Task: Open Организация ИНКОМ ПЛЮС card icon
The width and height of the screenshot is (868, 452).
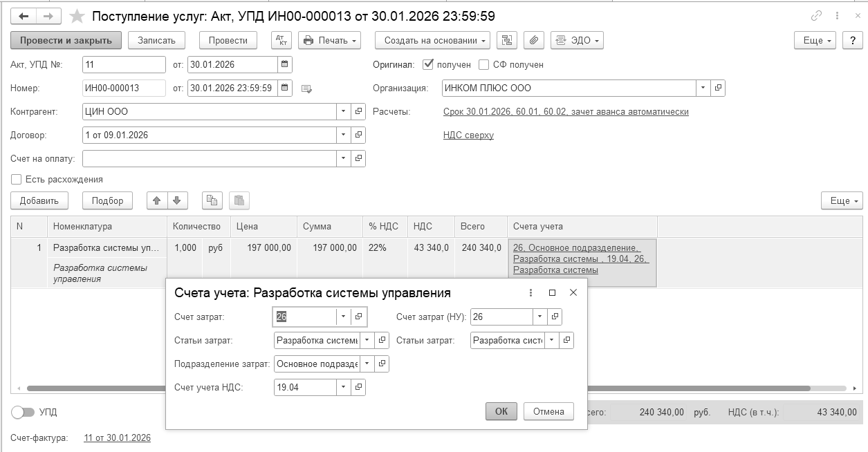Action: 718,88
